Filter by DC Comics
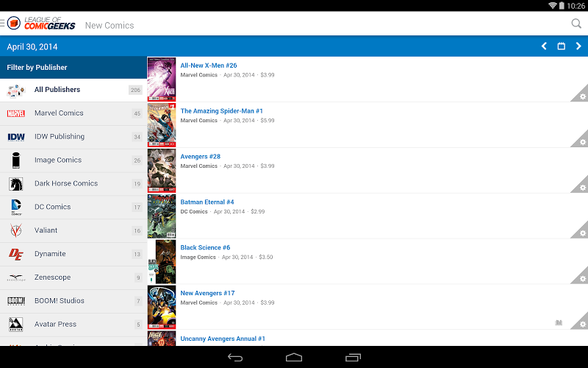Screen dimensions: 588x368 [x=73, y=208]
